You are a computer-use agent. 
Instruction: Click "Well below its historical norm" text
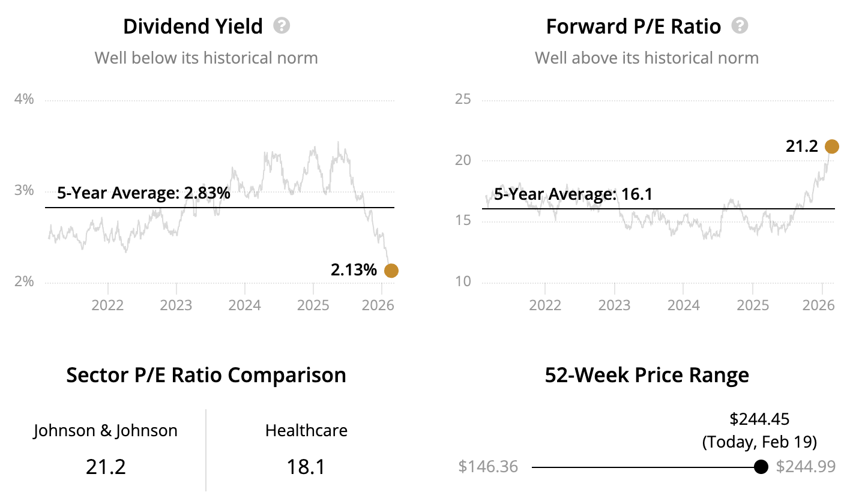(206, 58)
